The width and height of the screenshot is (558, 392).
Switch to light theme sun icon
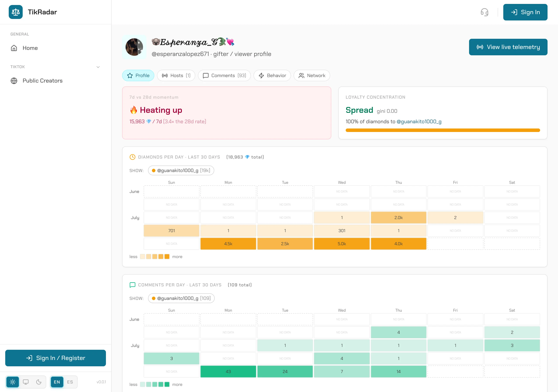point(13,382)
